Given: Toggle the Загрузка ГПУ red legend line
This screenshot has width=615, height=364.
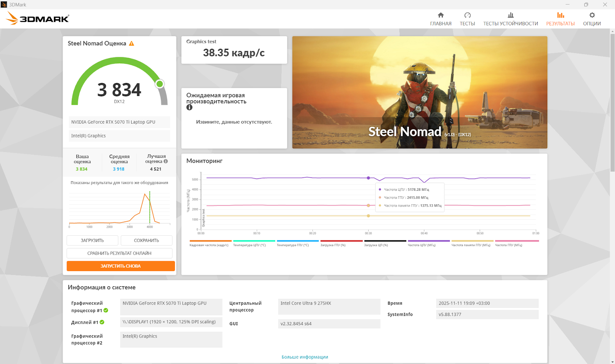Looking at the screenshot, I should 341,241.
